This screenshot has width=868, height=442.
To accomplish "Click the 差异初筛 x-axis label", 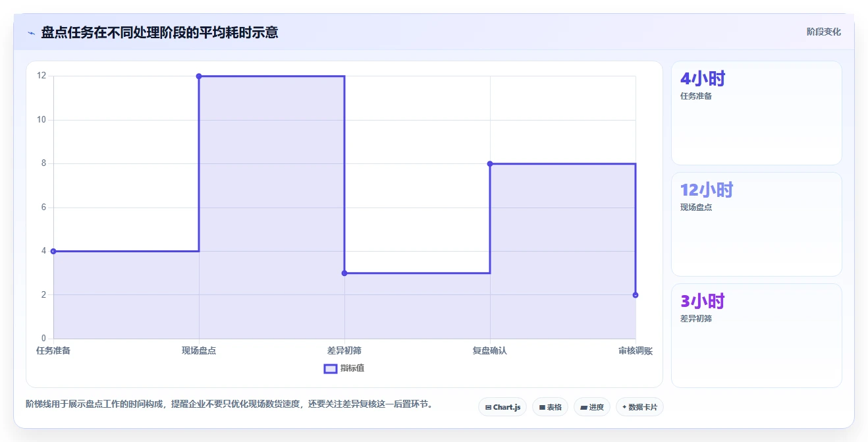I will coord(344,350).
